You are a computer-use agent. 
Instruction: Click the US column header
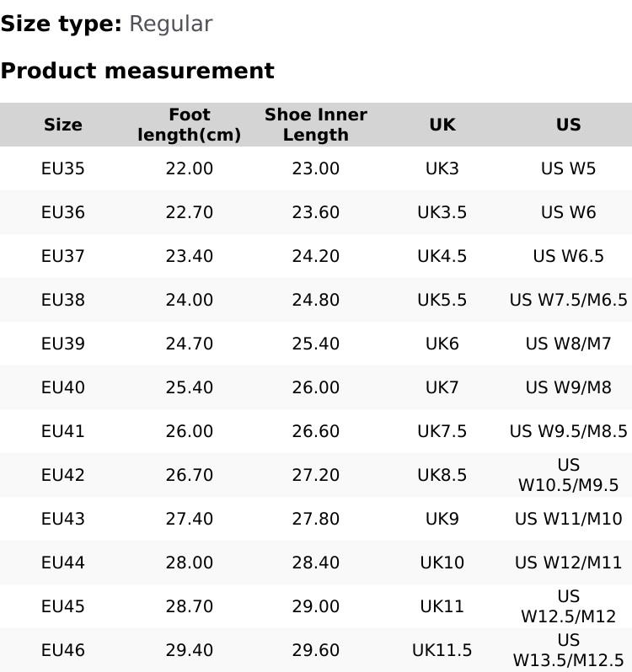click(569, 125)
